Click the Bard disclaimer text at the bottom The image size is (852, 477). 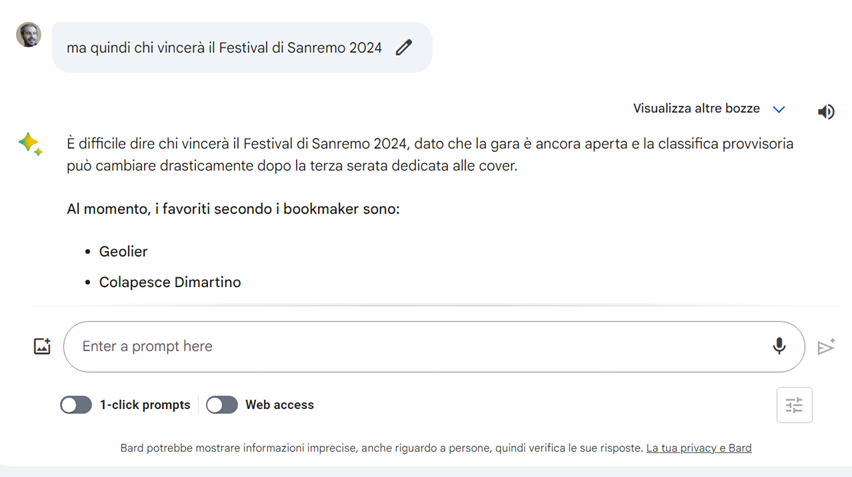[x=381, y=448]
